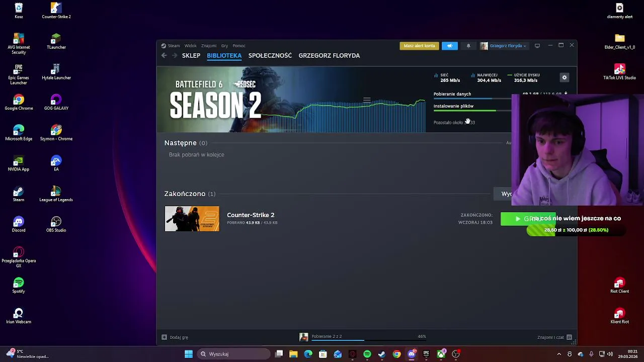This screenshot has width=644, height=362.
Task: Show hidden system tray icons chevron
Action: pos(559,354)
